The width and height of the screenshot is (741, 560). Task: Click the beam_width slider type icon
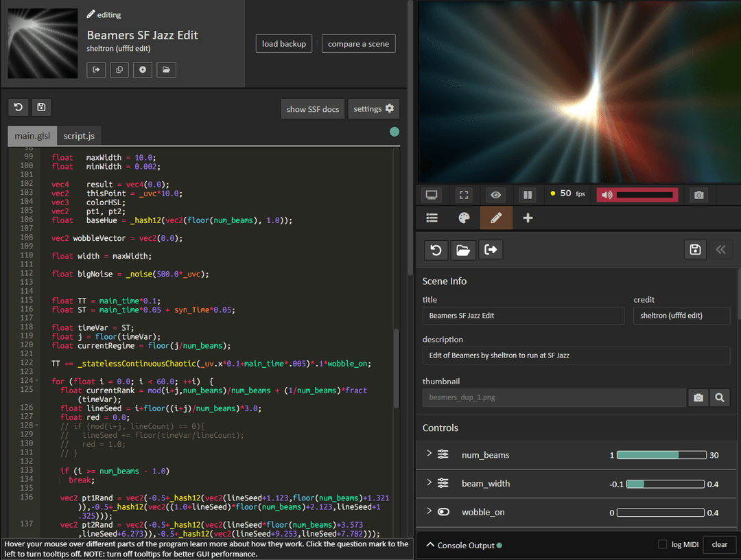(x=443, y=483)
